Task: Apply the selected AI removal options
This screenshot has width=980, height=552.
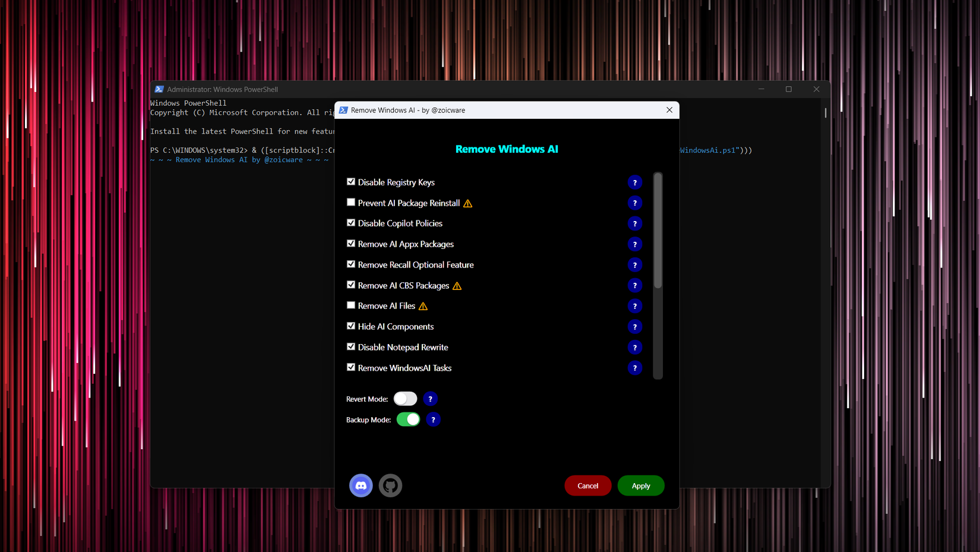Action: coord(641,485)
